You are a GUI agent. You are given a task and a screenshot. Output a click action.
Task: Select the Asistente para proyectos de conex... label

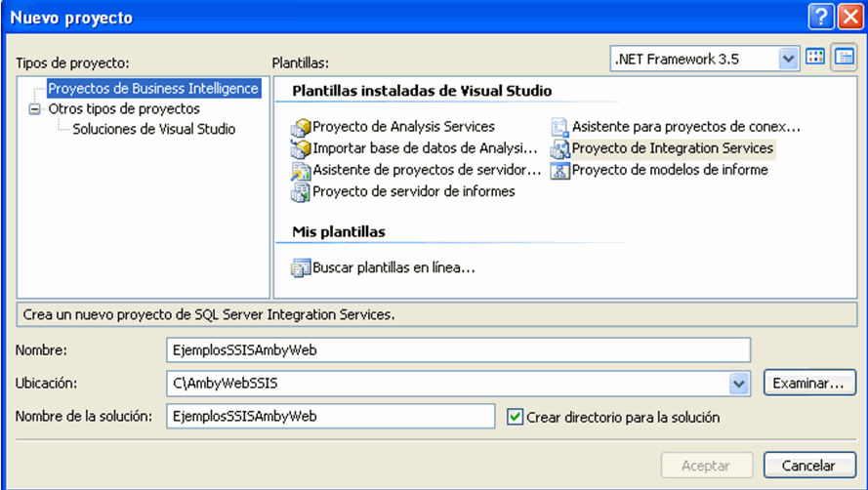686,127
